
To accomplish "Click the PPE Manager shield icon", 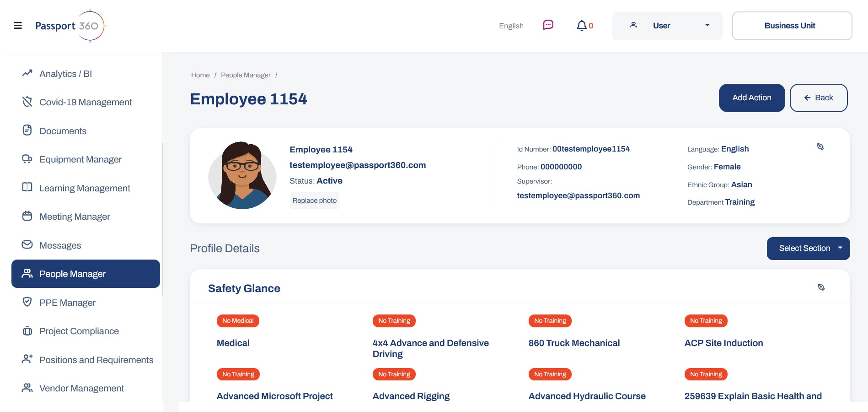I will [x=27, y=302].
